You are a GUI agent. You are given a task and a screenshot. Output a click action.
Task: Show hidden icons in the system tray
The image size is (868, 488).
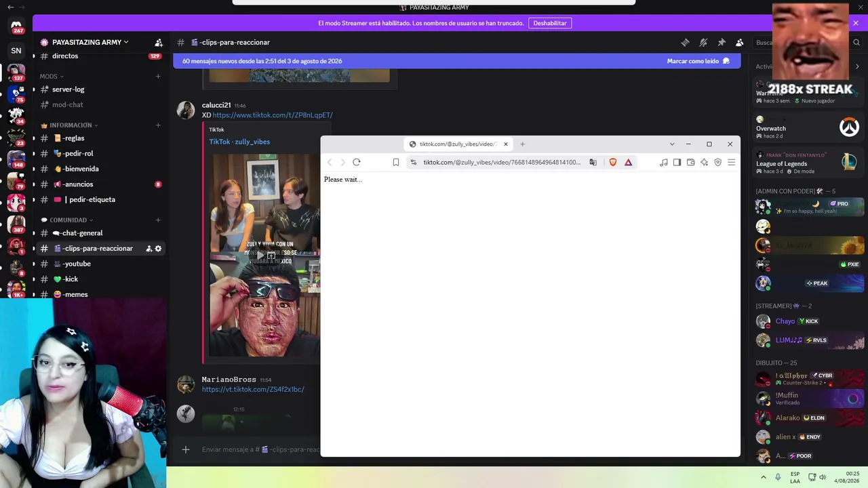pos(764,477)
